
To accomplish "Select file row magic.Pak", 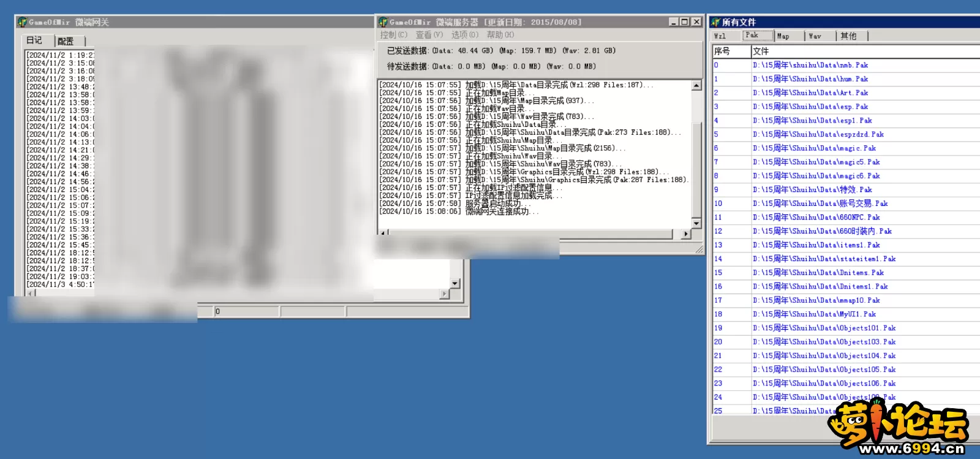I will click(846, 148).
